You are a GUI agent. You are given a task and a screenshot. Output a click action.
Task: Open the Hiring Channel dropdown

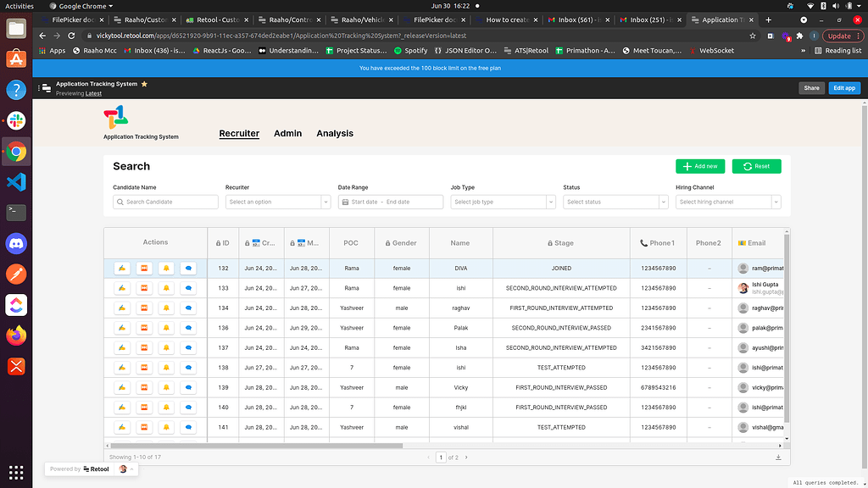(726, 202)
